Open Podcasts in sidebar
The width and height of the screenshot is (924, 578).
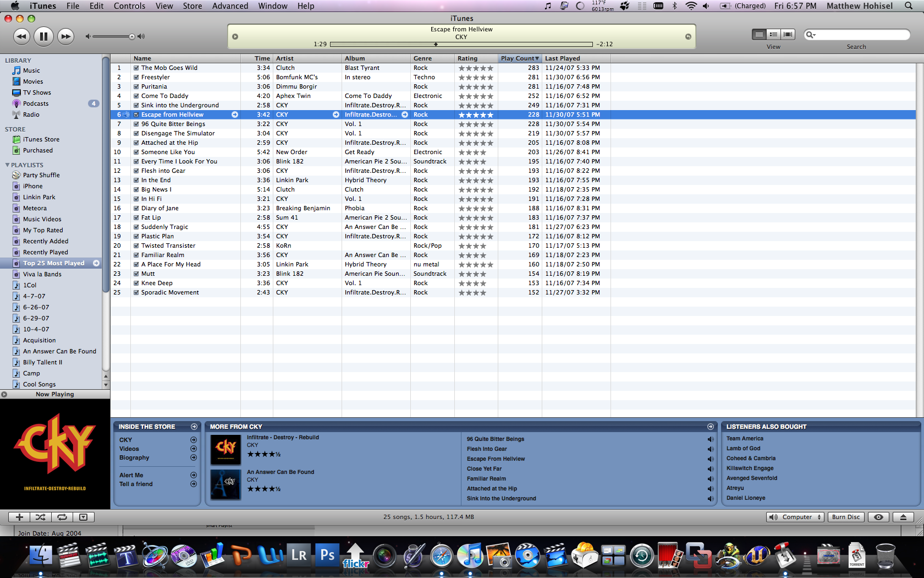[36, 103]
